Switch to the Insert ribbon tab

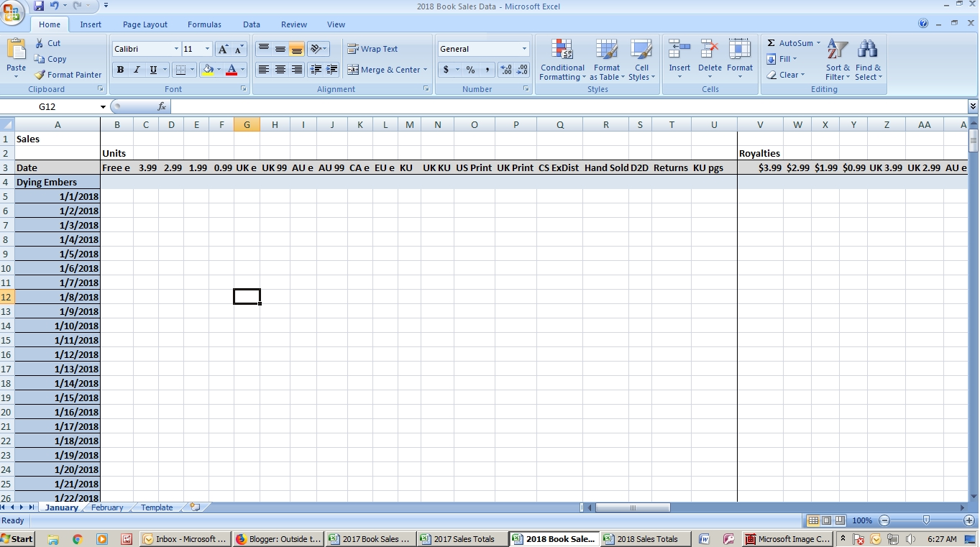91,24
